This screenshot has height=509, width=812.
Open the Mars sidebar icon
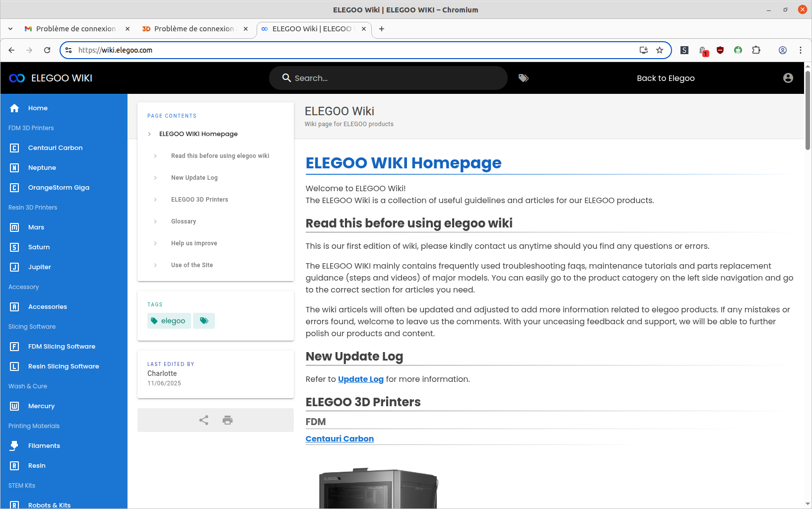14,227
